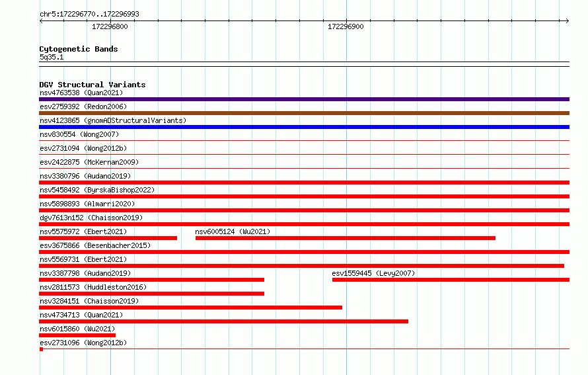588x375 pixels.
Task: Click the esv1559445 (Levy2007) label
Action: [373, 273]
